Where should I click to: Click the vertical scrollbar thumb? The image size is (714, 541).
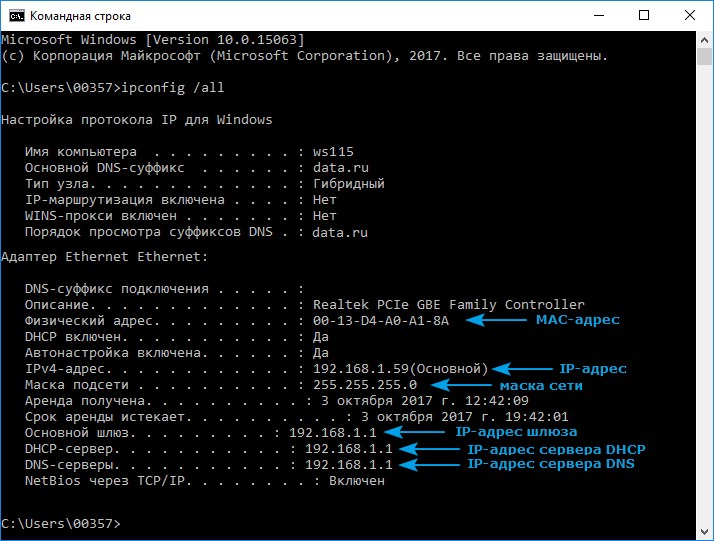coord(705,58)
